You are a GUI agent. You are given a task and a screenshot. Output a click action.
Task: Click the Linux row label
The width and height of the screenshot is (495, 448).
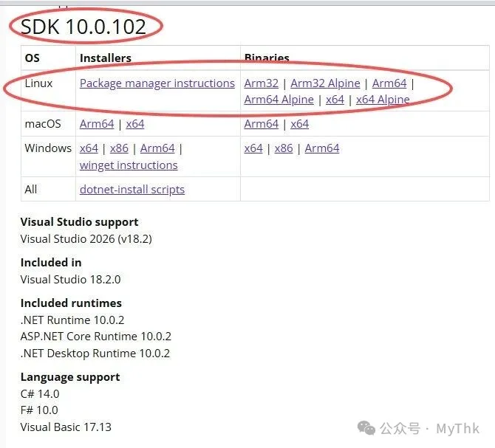[38, 83]
